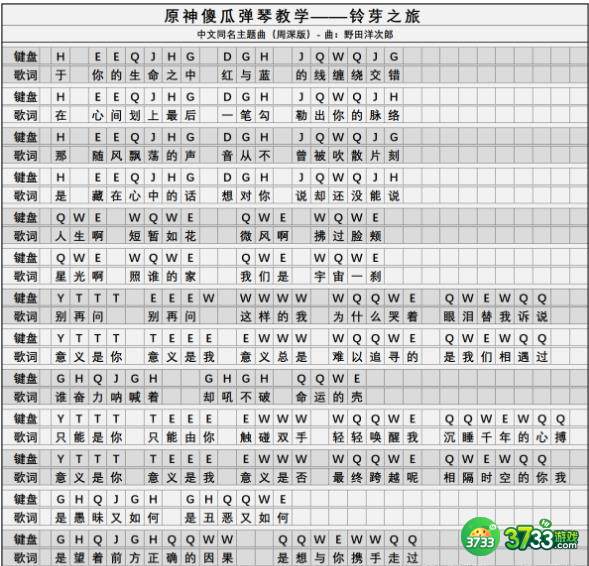Screen dimensions: 589x566
Task: Select the 键盘 label above row 是愚昧又如何
Action: (26, 500)
